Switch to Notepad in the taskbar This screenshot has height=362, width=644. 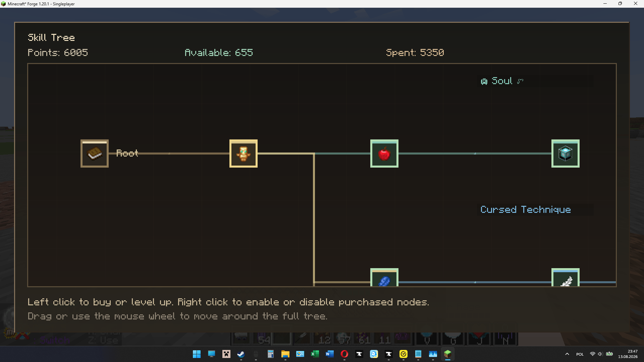coord(418,354)
